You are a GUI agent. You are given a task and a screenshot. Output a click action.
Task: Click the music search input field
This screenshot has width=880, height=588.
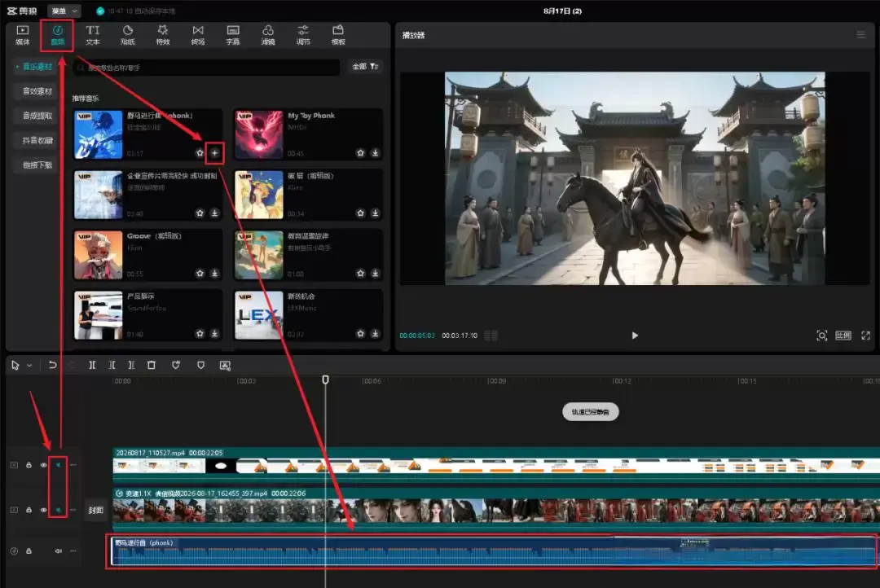pyautogui.click(x=206, y=68)
